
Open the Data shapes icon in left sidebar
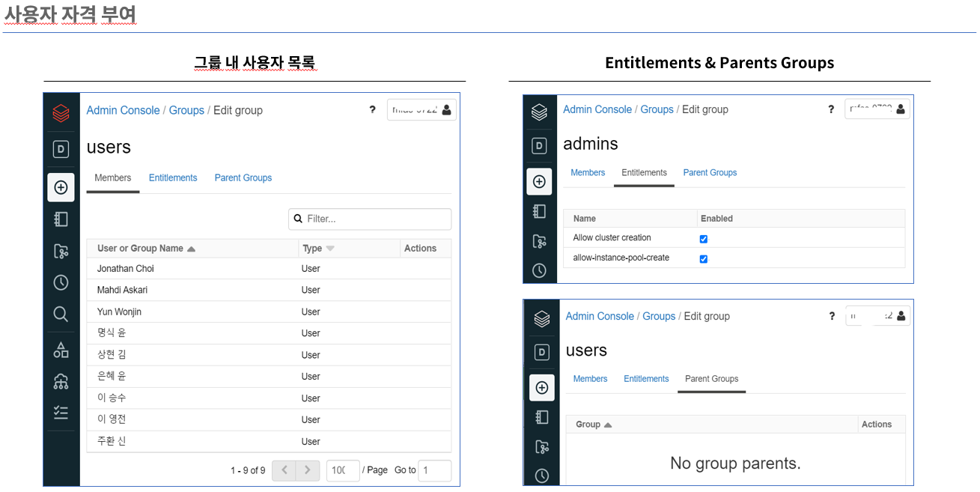(x=61, y=350)
